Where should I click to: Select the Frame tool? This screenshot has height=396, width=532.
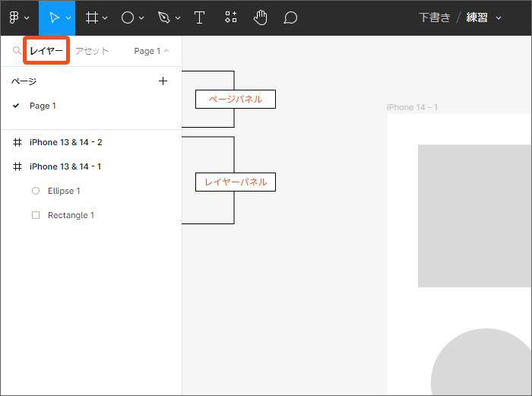click(92, 17)
